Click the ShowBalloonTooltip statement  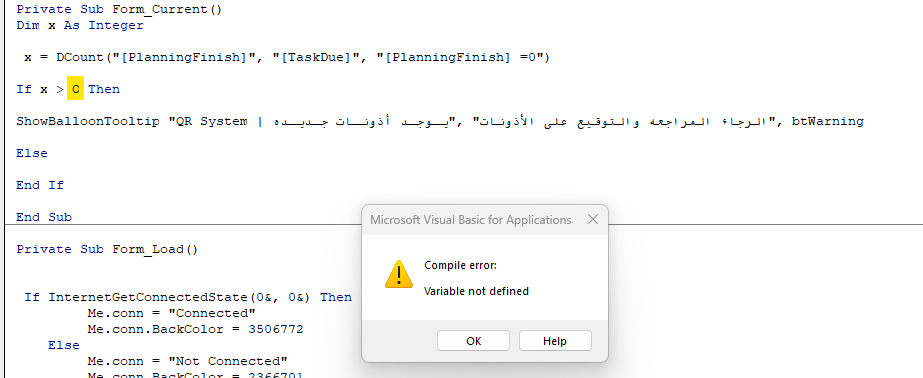click(x=440, y=121)
